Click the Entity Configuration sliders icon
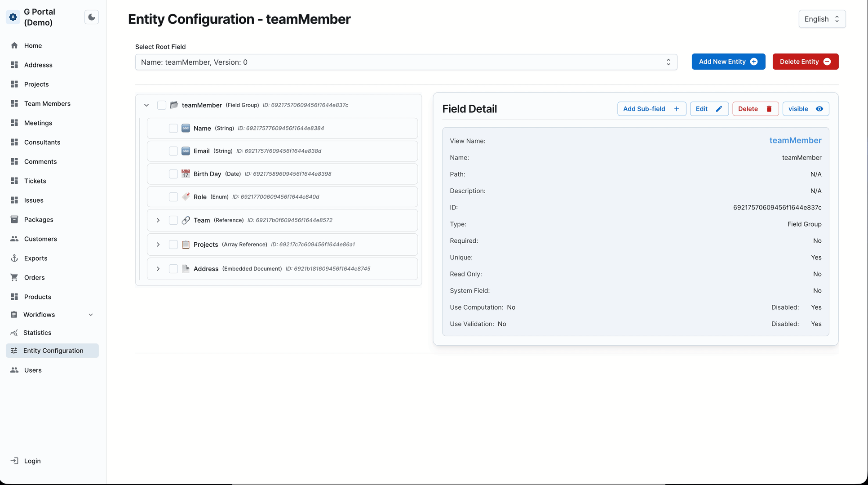The height and width of the screenshot is (485, 868). pos(14,351)
